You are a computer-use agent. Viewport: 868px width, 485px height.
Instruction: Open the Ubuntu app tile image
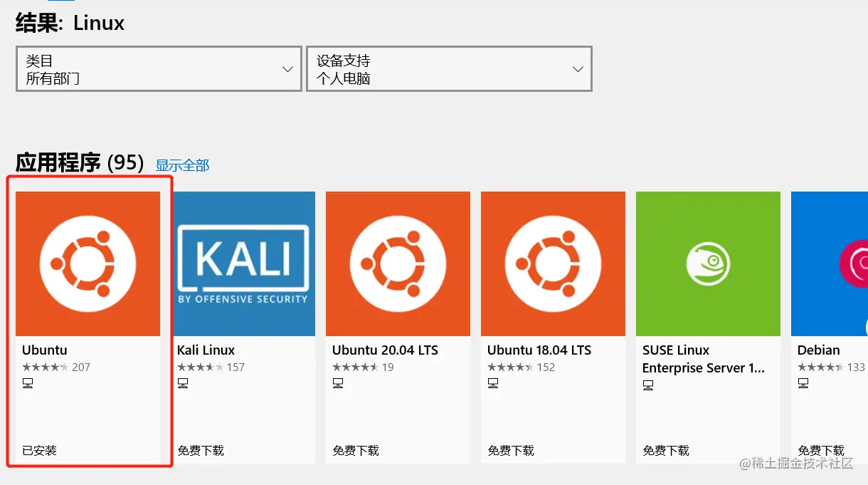point(88,264)
